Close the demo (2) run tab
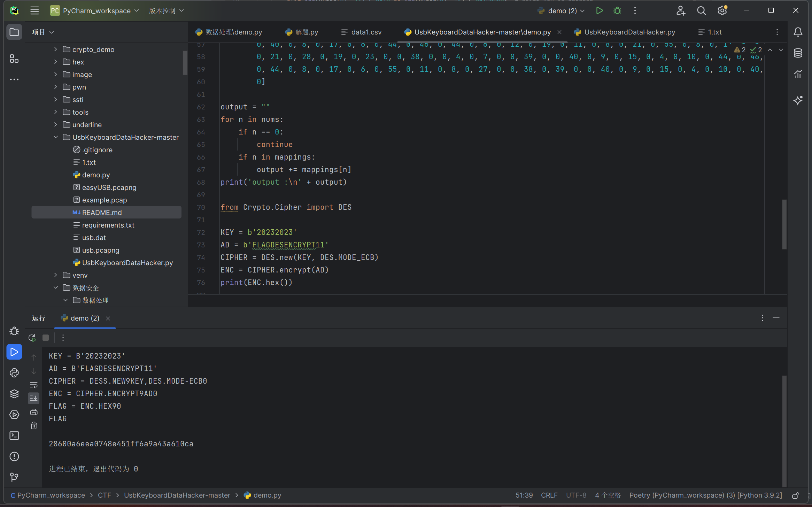 (x=108, y=318)
